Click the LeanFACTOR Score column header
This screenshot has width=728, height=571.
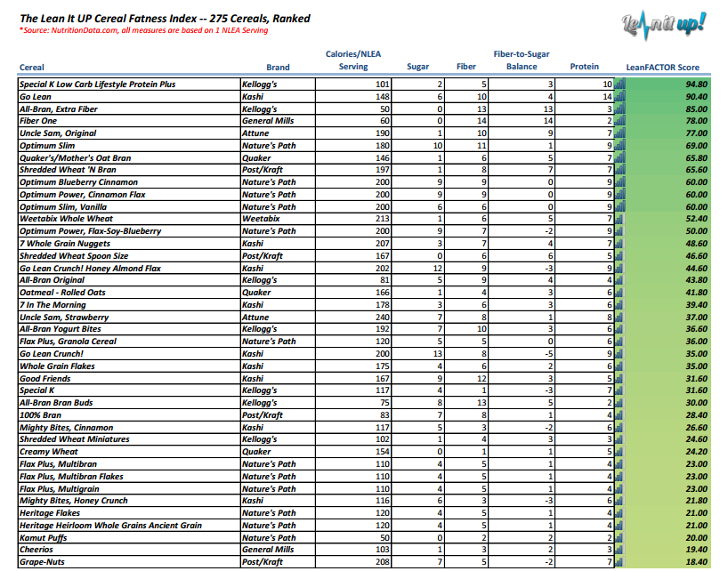pos(662,68)
